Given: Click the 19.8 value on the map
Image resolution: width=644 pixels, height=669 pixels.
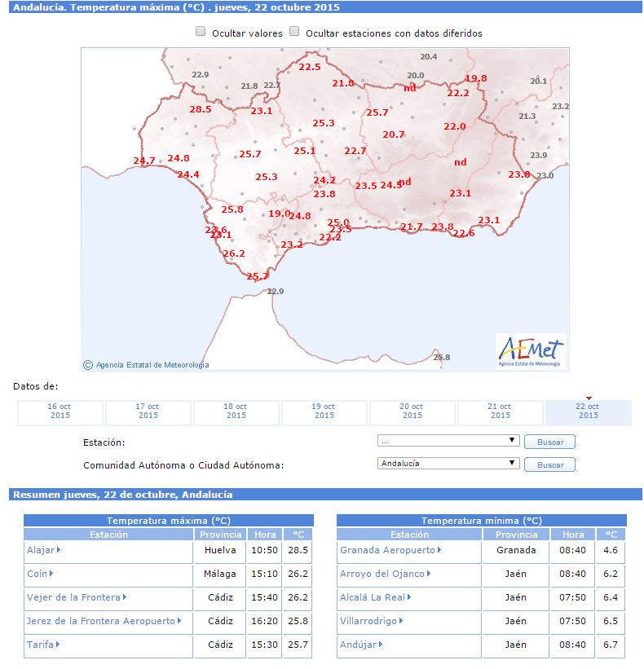Looking at the screenshot, I should (476, 78).
